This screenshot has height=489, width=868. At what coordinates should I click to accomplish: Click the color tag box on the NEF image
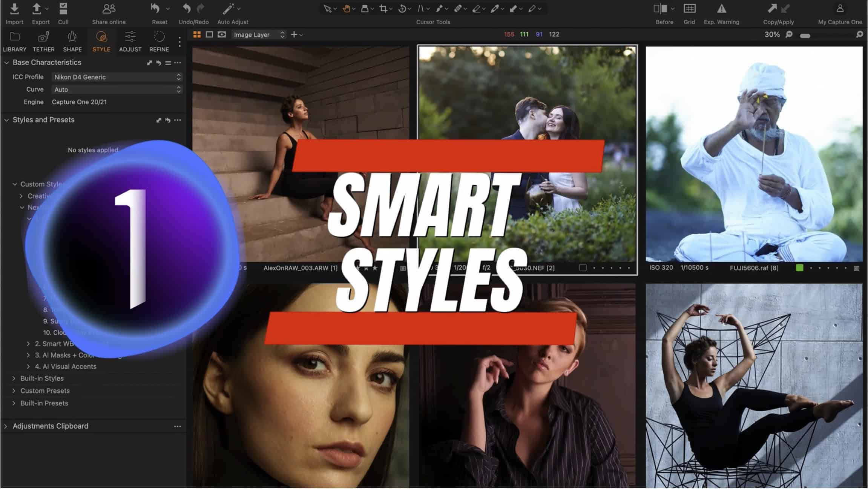click(x=583, y=268)
